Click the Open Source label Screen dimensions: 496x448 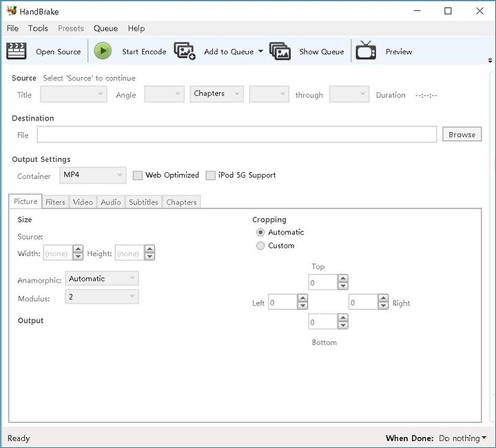(x=58, y=52)
